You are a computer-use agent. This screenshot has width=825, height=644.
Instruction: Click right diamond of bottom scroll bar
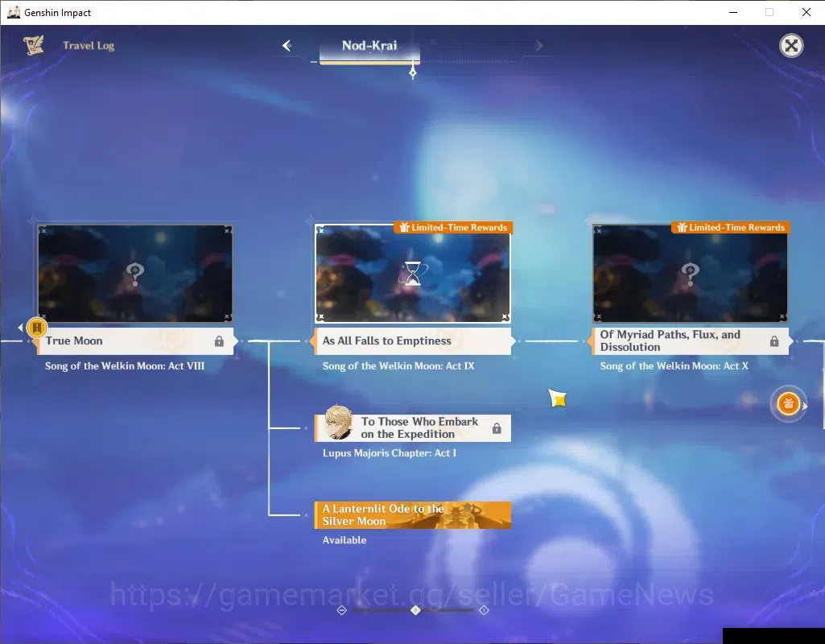tap(484, 610)
